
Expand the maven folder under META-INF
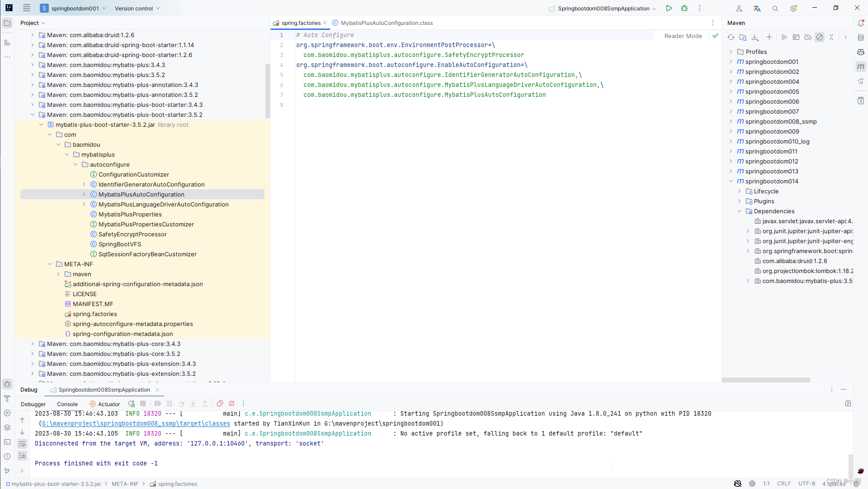click(x=58, y=274)
